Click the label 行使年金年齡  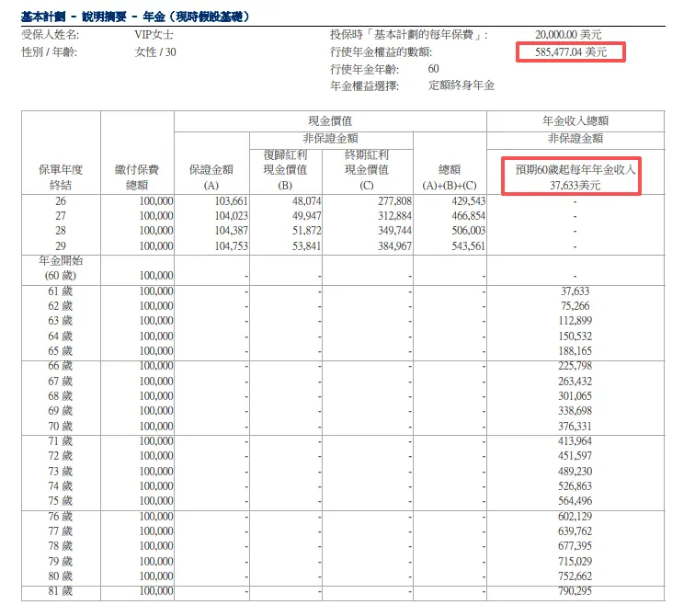coord(364,69)
